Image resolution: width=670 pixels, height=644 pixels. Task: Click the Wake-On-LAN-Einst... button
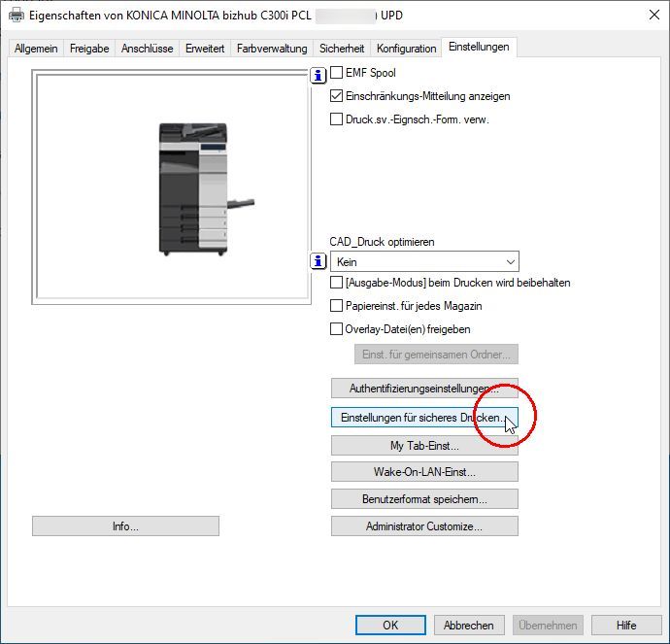click(x=424, y=472)
